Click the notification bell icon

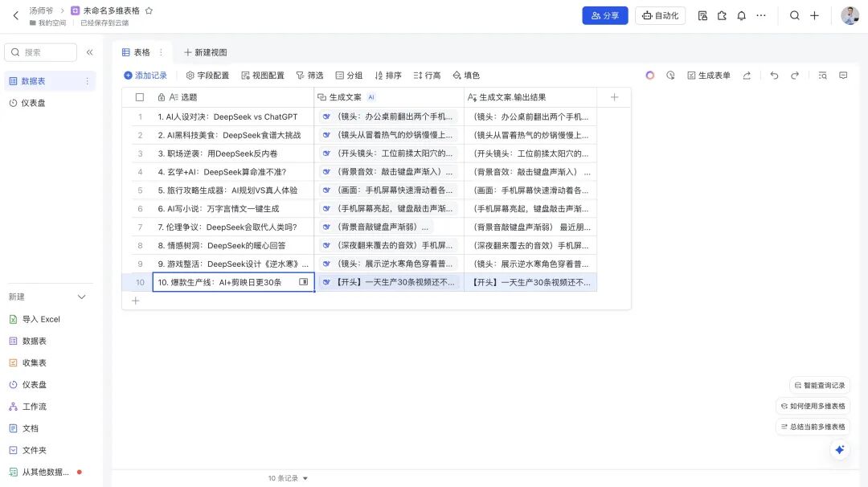pos(741,15)
